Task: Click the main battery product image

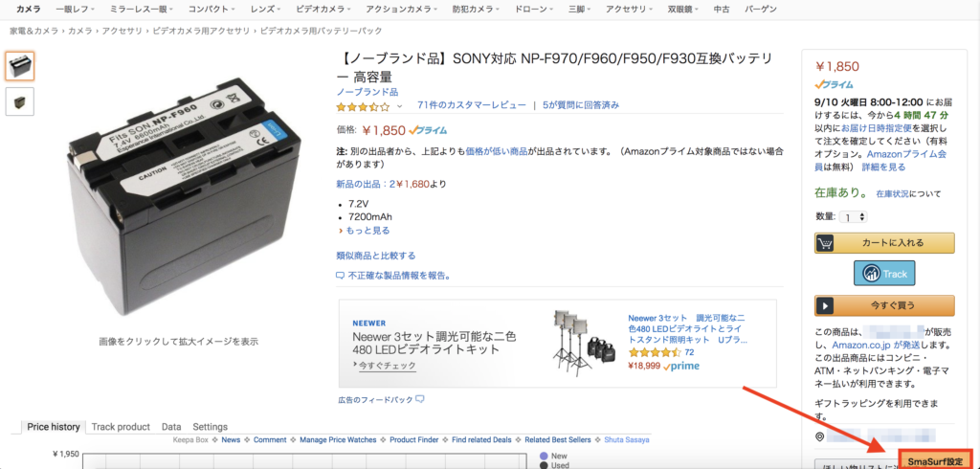Action: pyautogui.click(x=186, y=195)
